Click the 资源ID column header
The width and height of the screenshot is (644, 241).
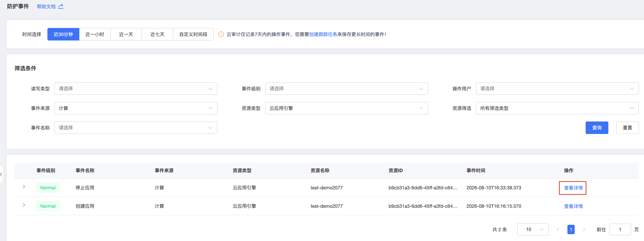pyautogui.click(x=395, y=170)
